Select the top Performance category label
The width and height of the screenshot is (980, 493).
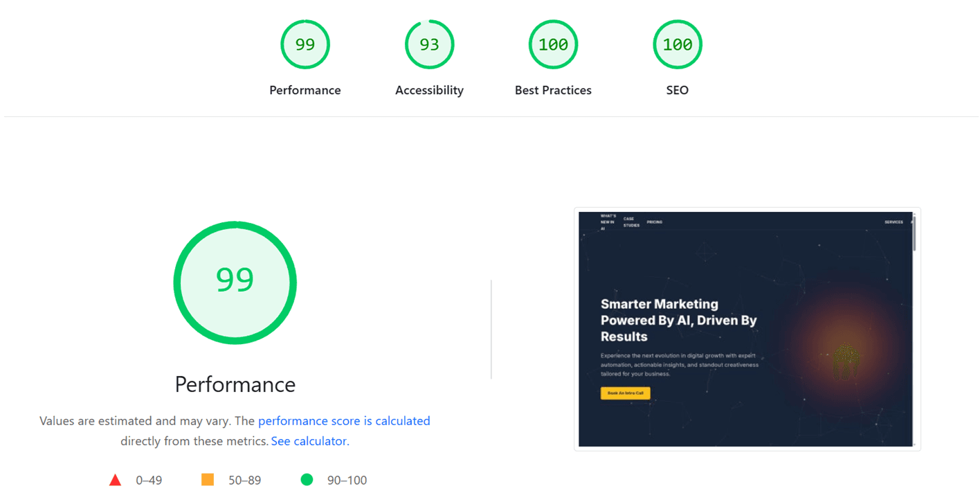[x=305, y=90]
